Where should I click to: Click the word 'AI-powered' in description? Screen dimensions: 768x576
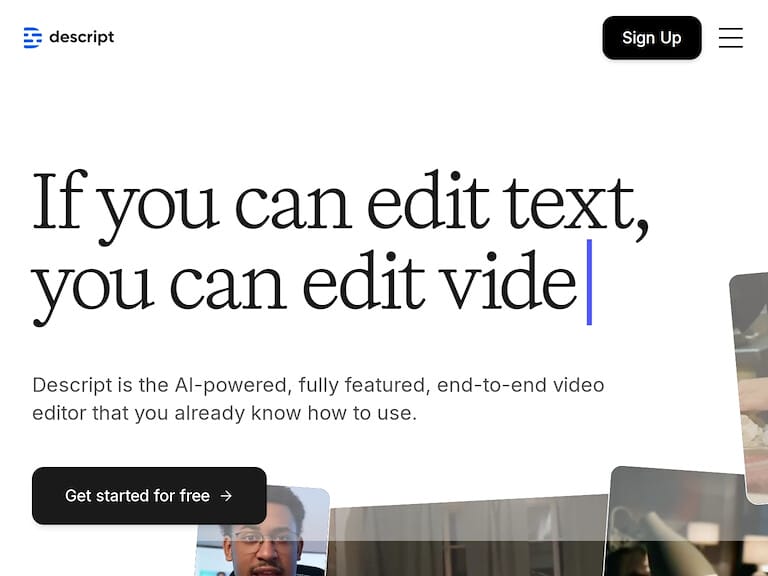[x=222, y=385]
